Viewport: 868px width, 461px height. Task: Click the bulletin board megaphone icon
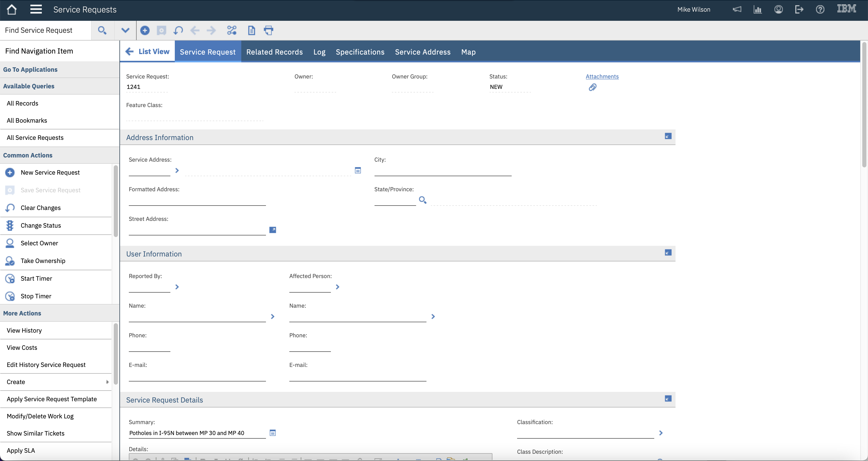(737, 9)
